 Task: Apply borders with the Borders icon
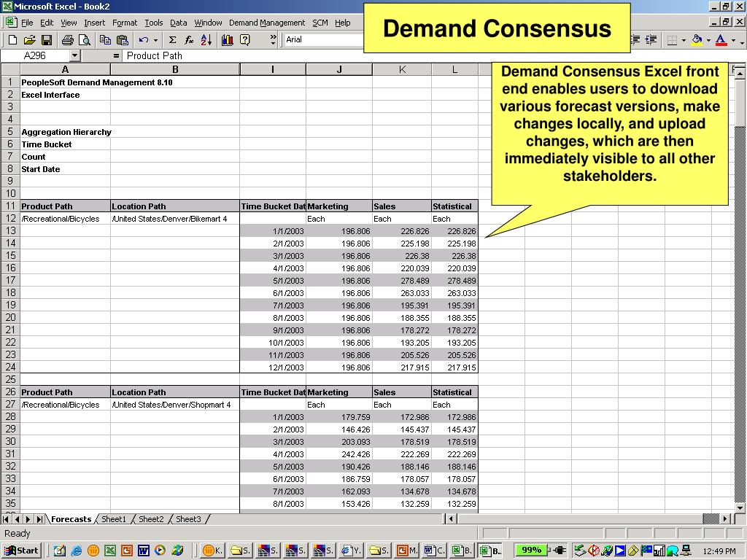pos(672,40)
